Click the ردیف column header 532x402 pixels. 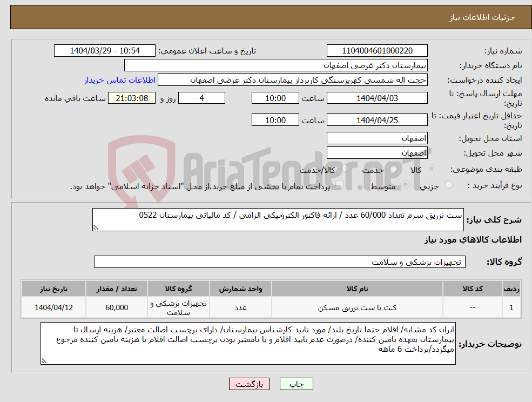point(511,289)
